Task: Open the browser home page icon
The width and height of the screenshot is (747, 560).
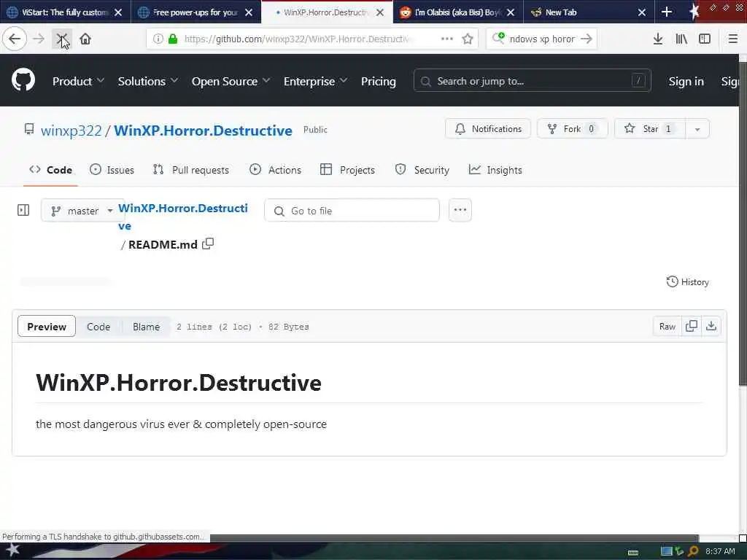Action: coord(85,39)
